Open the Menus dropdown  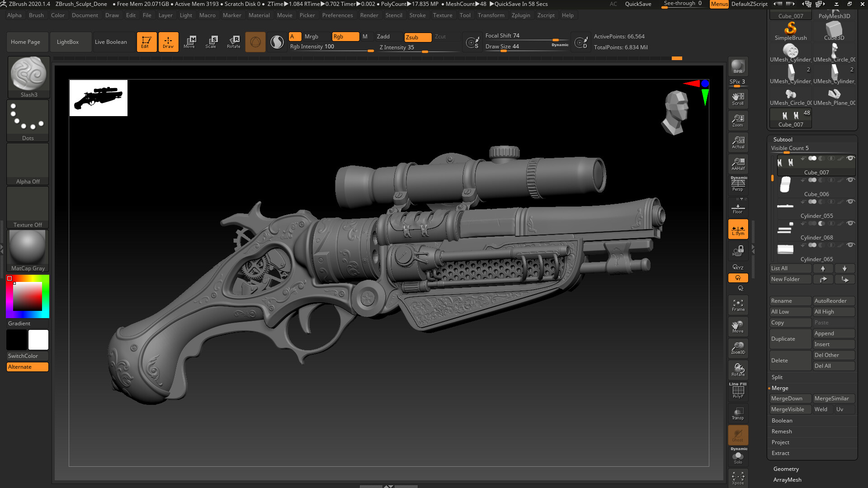[719, 4]
